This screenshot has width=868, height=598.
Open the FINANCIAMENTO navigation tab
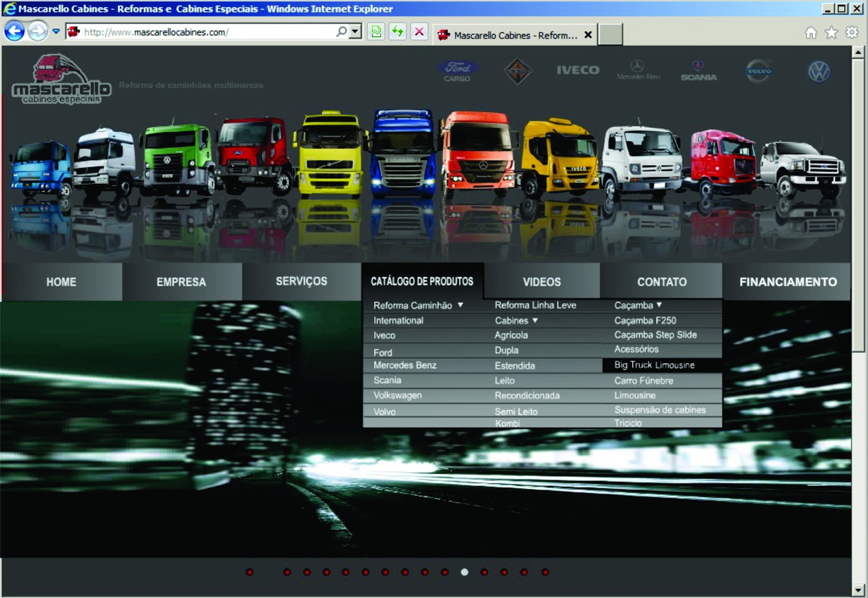point(788,282)
